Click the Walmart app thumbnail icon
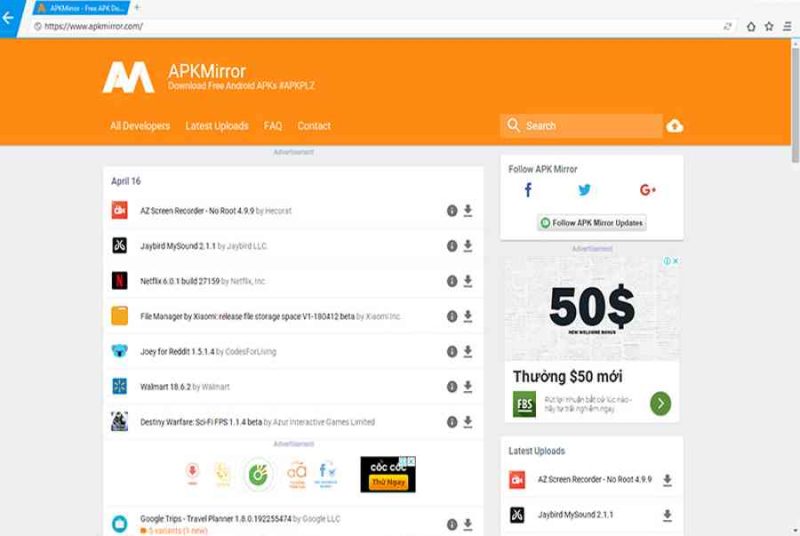The image size is (800, 536). [x=119, y=386]
